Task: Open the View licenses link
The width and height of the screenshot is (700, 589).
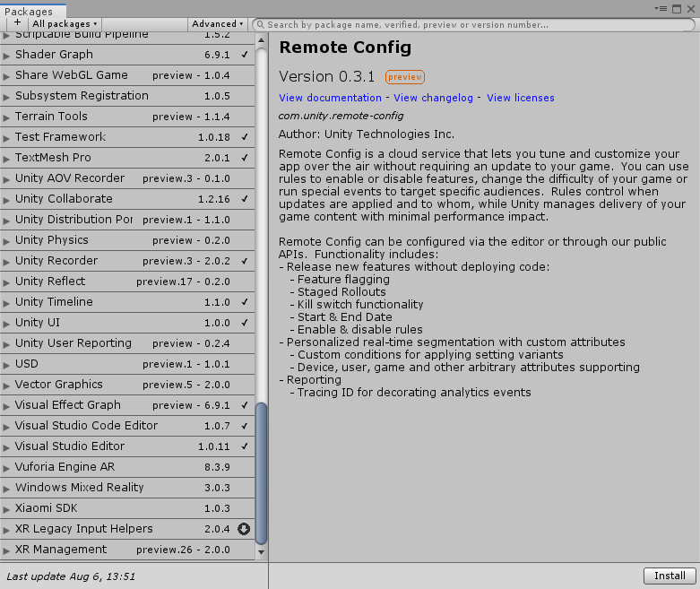Action: click(x=521, y=98)
